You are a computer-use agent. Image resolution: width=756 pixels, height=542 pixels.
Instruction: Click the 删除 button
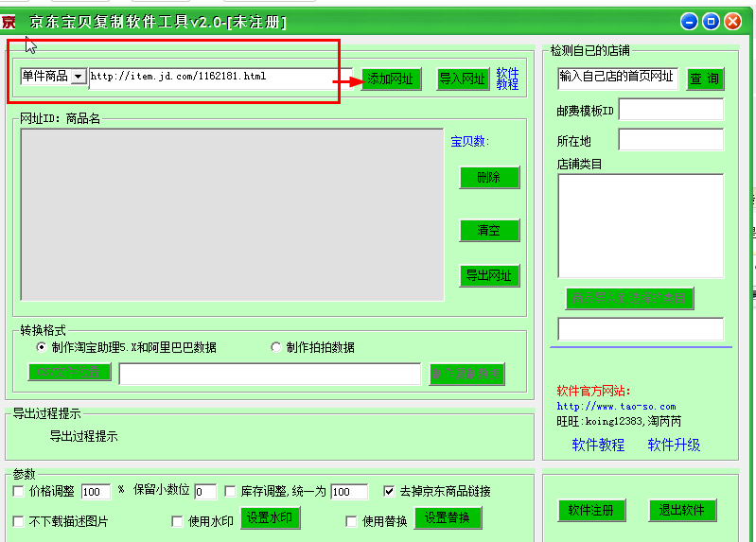tap(489, 178)
